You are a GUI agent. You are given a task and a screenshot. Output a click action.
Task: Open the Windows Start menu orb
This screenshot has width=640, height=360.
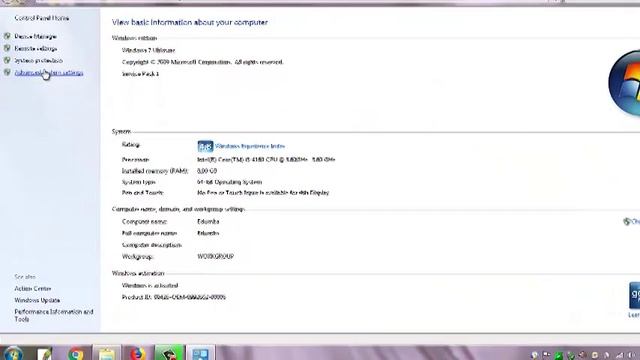[x=13, y=353]
